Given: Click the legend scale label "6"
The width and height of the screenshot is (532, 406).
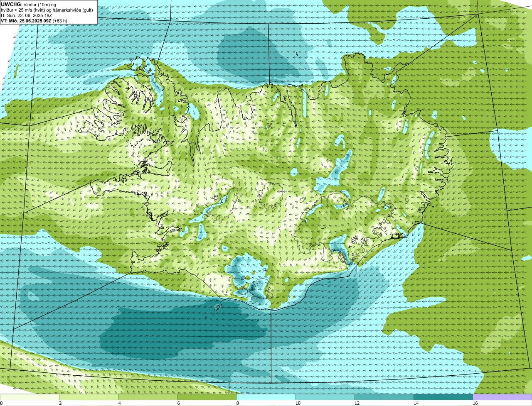Looking at the screenshot, I should pyautogui.click(x=178, y=403).
